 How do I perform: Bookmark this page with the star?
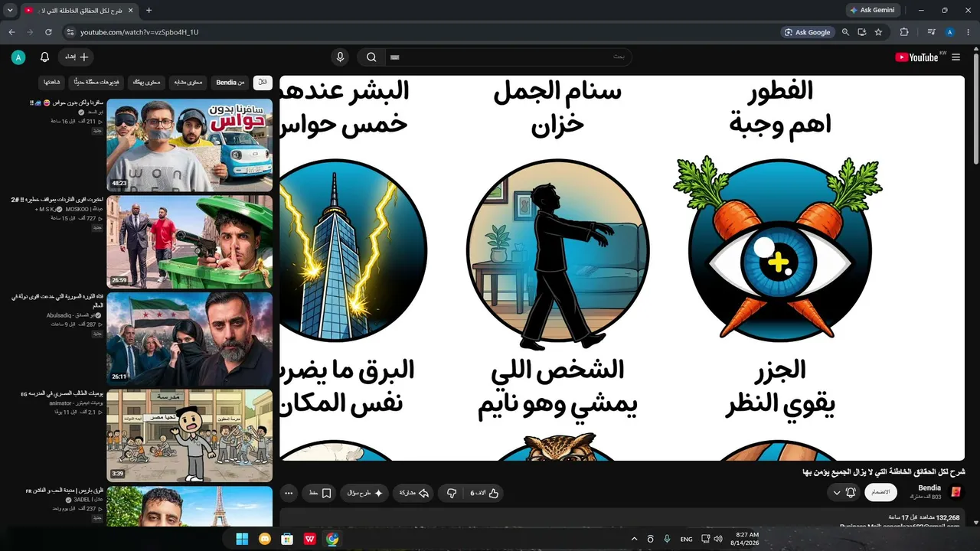pyautogui.click(x=878, y=32)
